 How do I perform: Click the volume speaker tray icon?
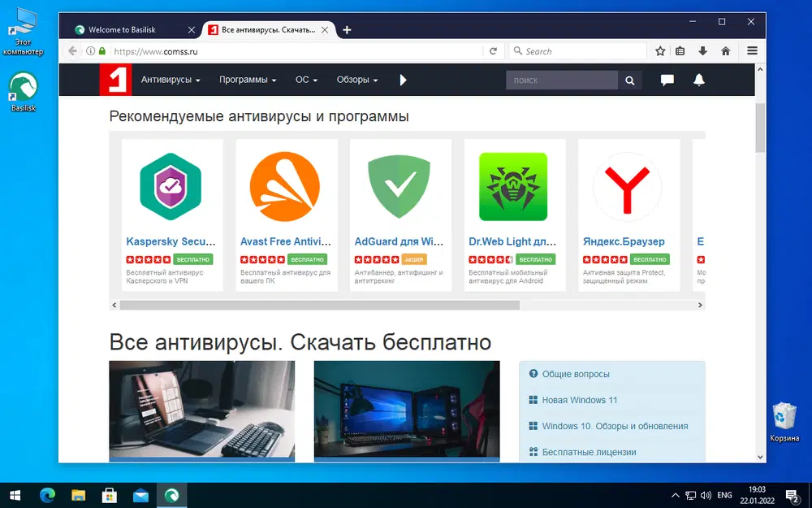pos(706,496)
